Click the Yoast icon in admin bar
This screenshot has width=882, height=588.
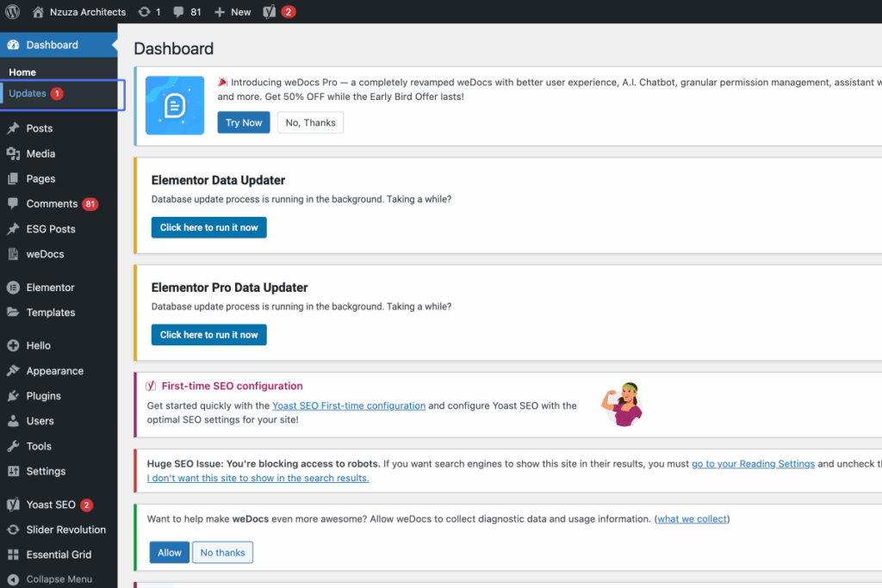click(x=270, y=12)
